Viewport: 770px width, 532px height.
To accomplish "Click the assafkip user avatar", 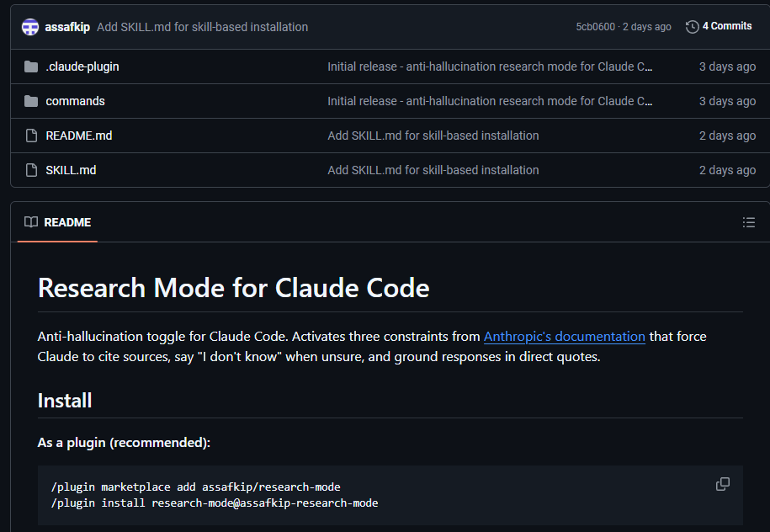I will click(30, 27).
